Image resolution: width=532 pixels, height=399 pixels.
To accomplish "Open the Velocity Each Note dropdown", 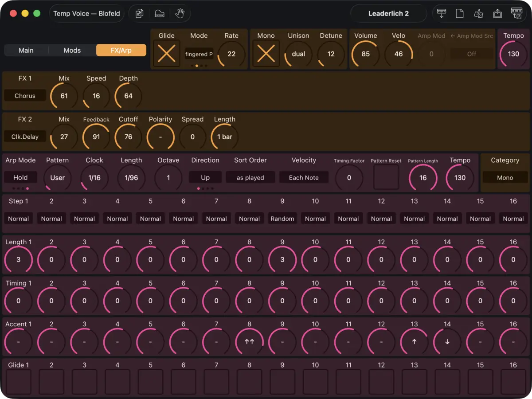I will point(304,177).
